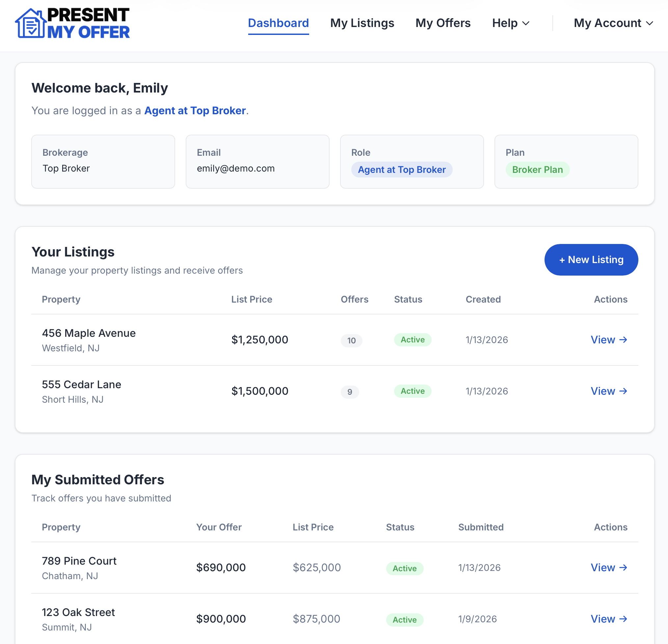Click the Active status badge for 123 Oak Street
Viewport: 668px width, 644px height.
point(405,620)
